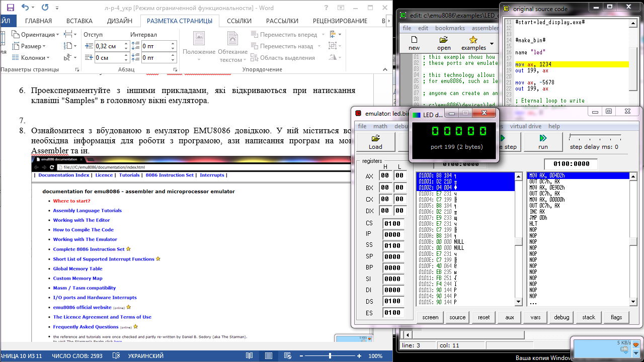The height and width of the screenshot is (362, 644).
Task: Switch to ВСТАВКА ribbon tab
Action: pos(79,21)
